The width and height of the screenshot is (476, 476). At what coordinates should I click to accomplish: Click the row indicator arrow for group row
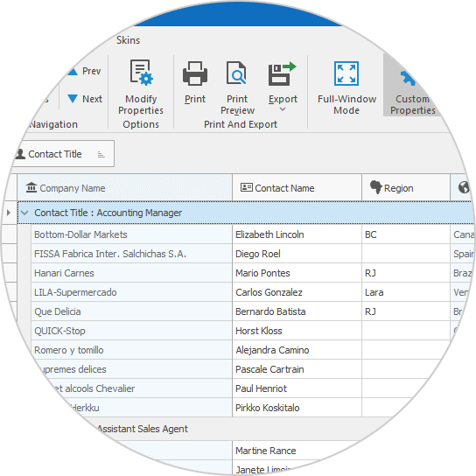point(9,213)
